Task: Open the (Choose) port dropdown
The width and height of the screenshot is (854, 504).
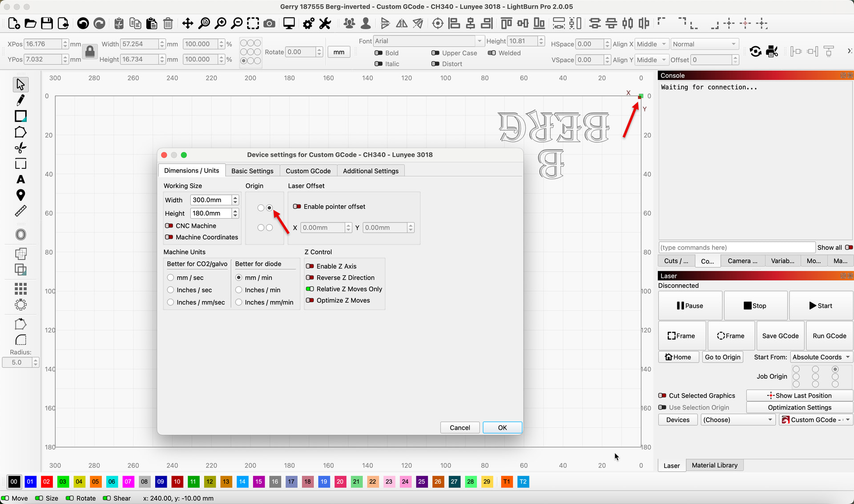Action: coord(738,420)
